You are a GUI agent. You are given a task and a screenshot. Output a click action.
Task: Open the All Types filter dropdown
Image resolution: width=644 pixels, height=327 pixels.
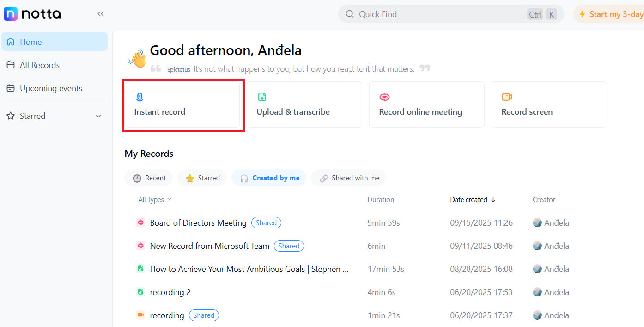point(155,200)
